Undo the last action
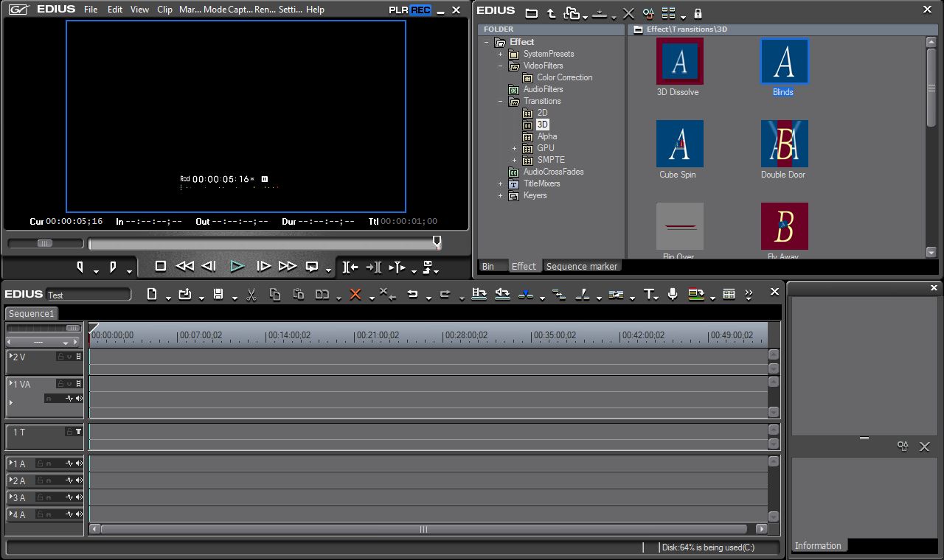This screenshot has width=944, height=560. click(412, 294)
